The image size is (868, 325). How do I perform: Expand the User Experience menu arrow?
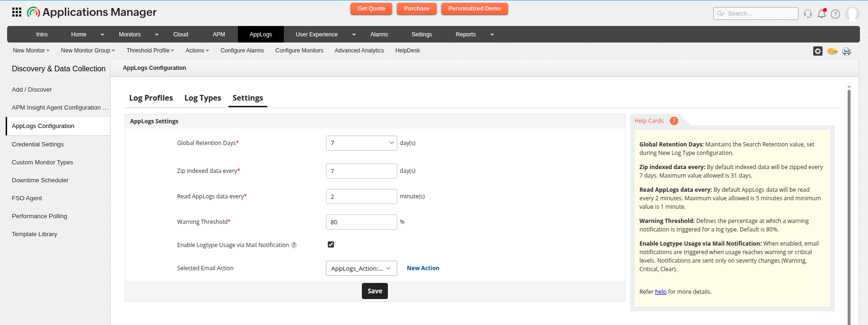point(354,34)
